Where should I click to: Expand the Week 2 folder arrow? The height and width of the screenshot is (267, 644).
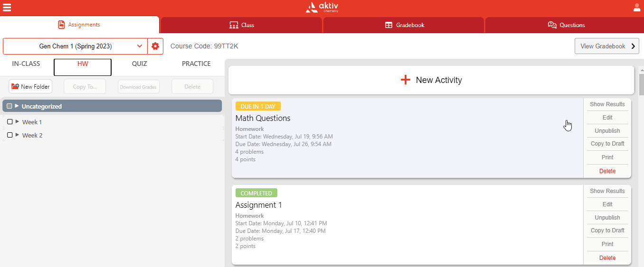pos(18,135)
